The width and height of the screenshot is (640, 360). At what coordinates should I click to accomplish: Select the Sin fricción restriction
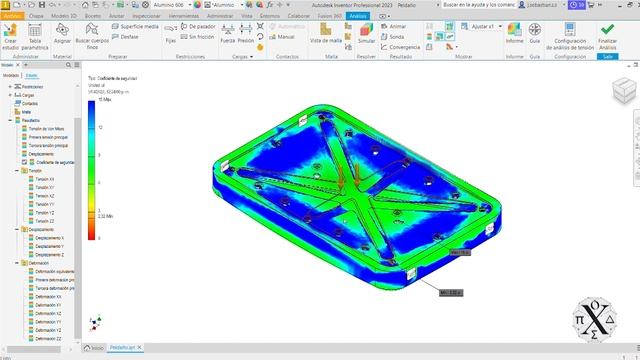point(198,37)
